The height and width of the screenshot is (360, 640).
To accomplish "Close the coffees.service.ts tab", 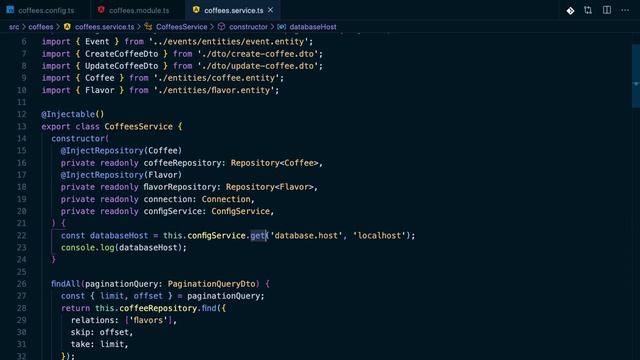I will (x=271, y=10).
